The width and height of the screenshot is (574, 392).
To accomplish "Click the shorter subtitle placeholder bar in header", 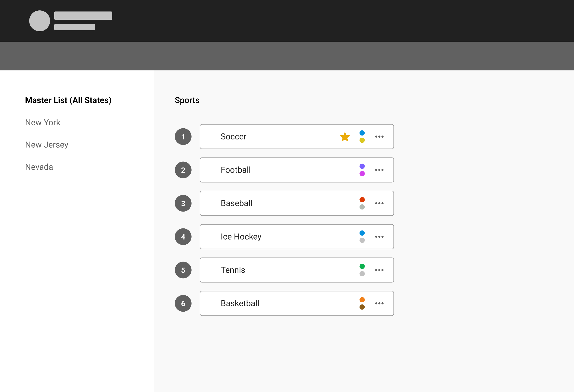I will pyautogui.click(x=75, y=27).
